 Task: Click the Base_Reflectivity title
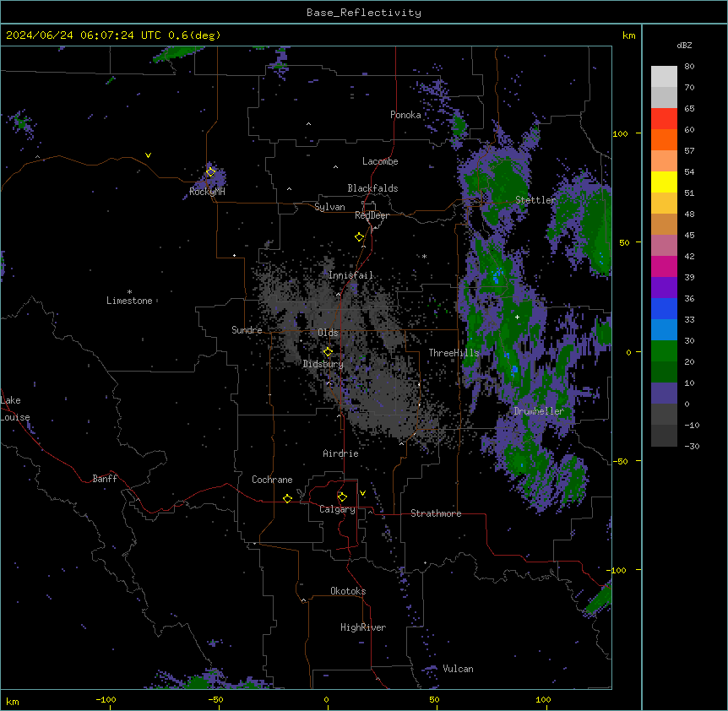[364, 13]
